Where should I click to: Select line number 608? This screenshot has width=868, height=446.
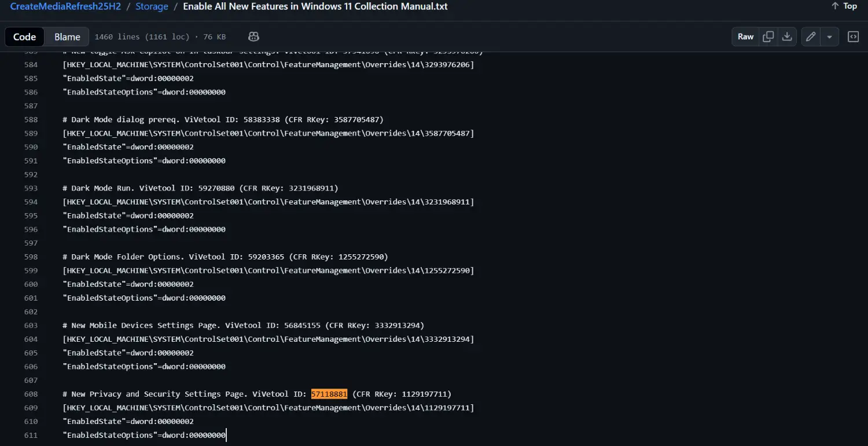(31, 394)
